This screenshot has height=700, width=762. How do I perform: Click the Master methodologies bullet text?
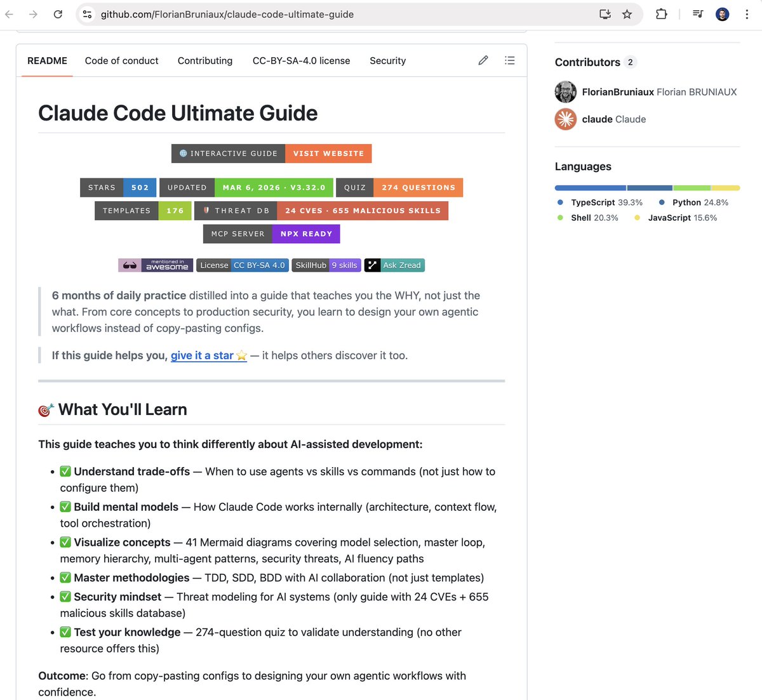[272, 578]
